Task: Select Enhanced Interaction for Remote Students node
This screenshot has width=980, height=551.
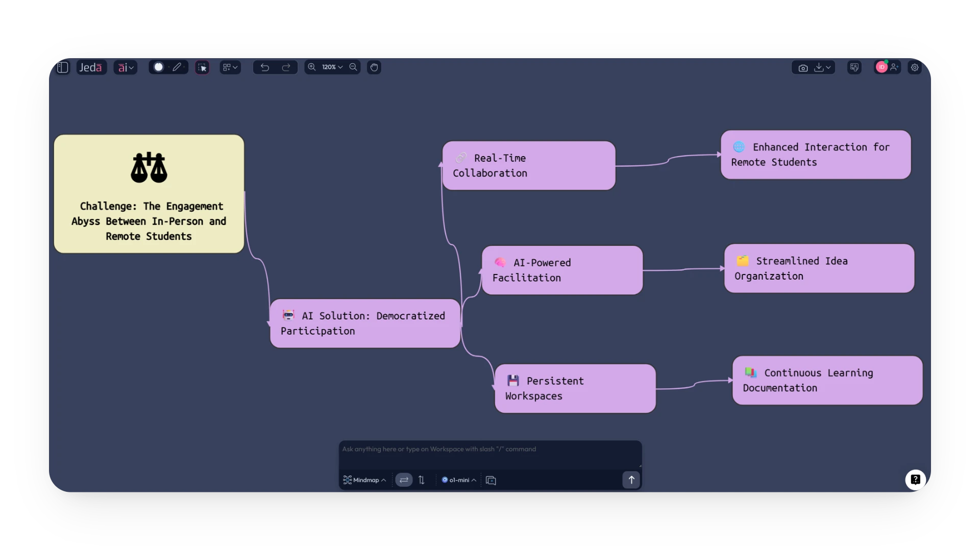Action: point(816,155)
